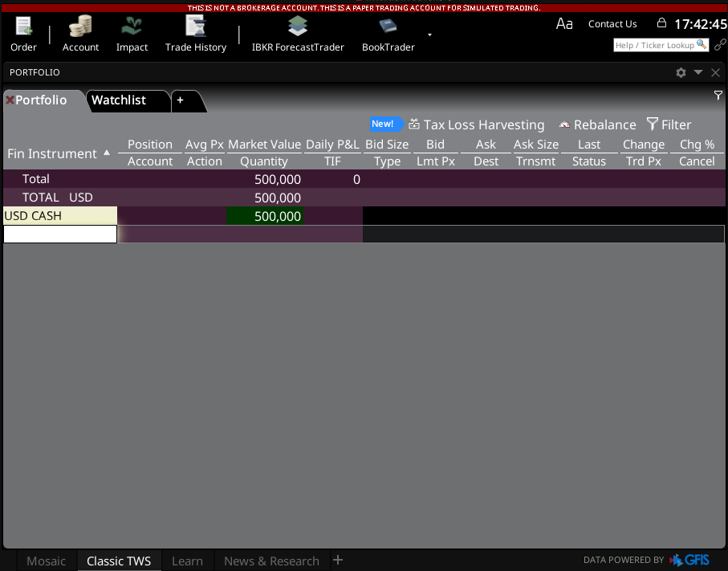The image size is (728, 571).
Task: Click the Trnsmt column header
Action: pos(536,161)
